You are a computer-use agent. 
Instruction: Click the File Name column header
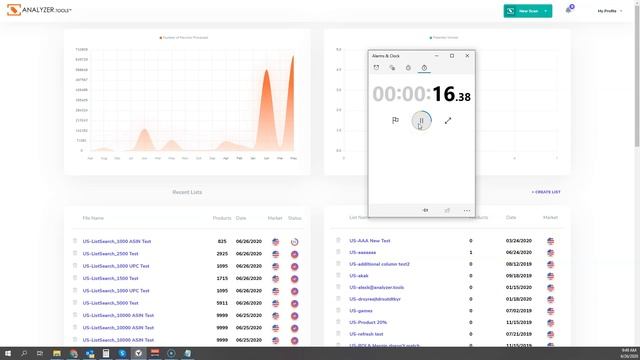[x=93, y=218]
